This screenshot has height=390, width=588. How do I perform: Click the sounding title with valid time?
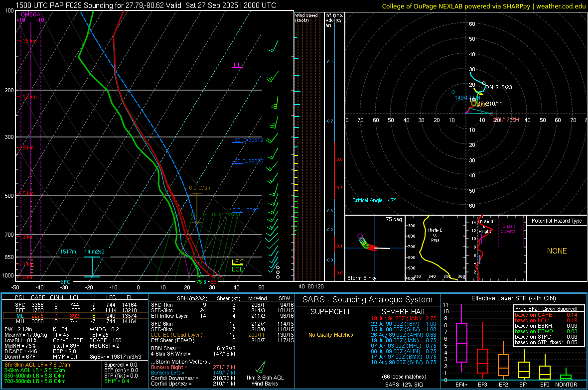tap(146, 5)
